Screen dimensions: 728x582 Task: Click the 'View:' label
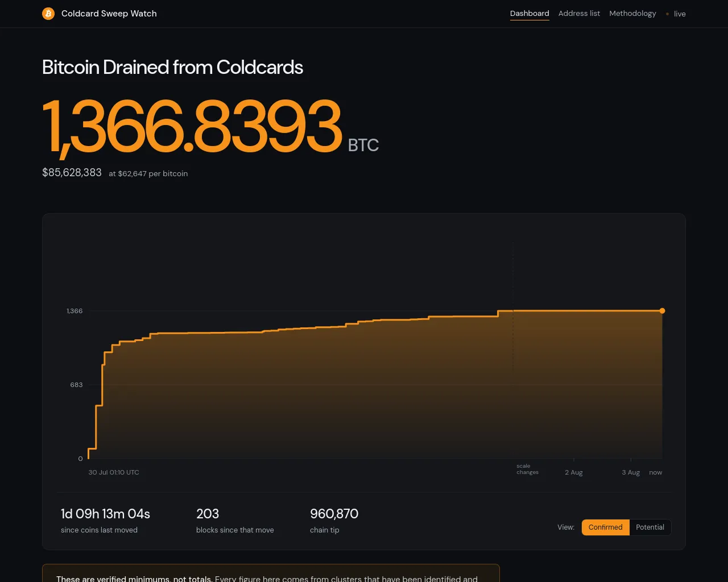tap(566, 527)
